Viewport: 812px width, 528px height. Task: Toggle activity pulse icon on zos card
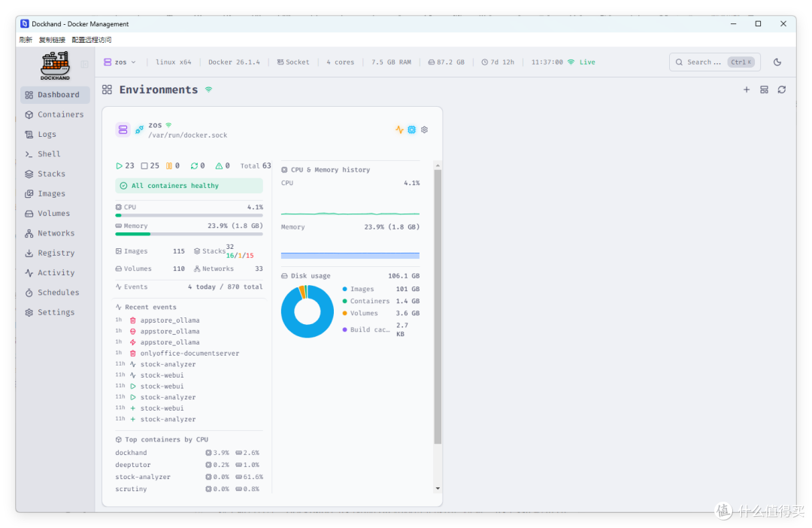pos(399,129)
